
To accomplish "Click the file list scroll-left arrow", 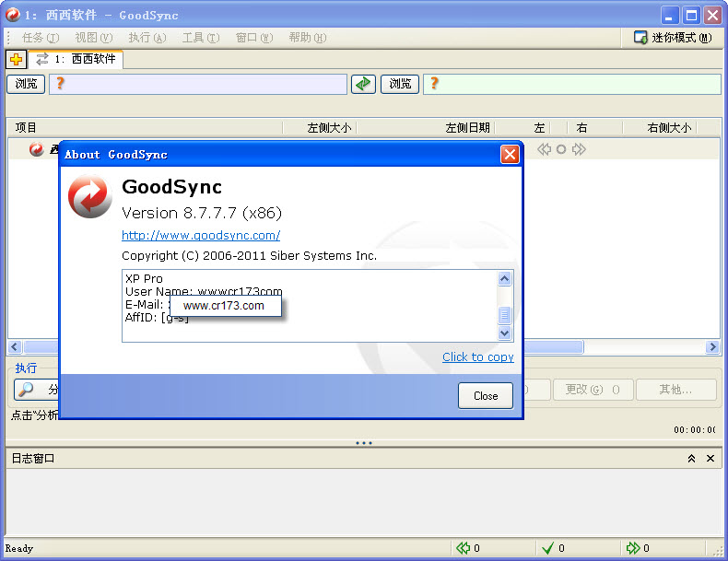I will pyautogui.click(x=15, y=346).
